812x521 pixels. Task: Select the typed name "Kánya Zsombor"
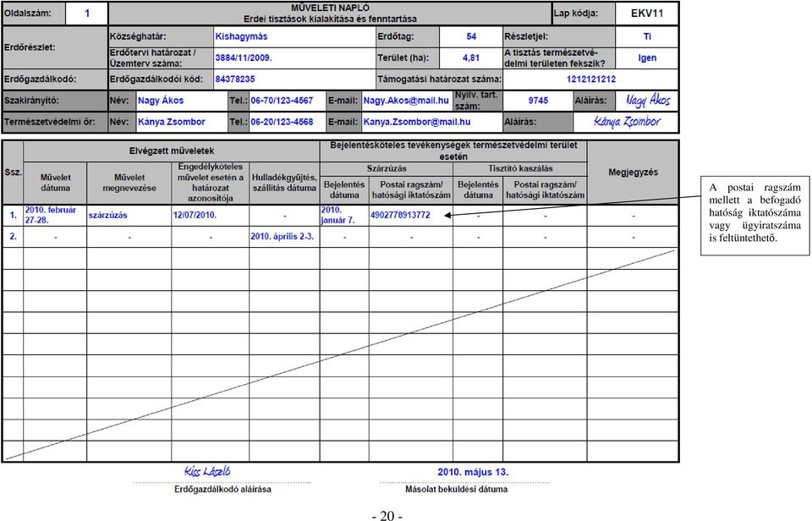pyautogui.click(x=172, y=123)
